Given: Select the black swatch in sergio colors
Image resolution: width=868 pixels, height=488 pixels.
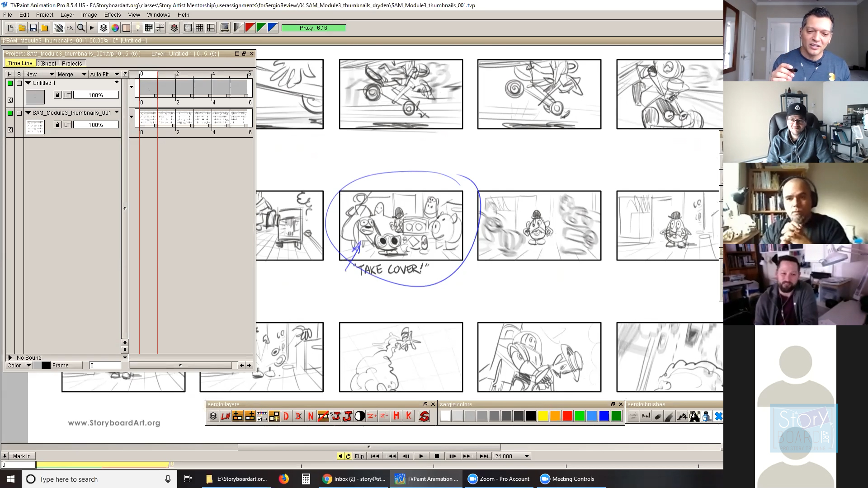Looking at the screenshot, I should click(531, 416).
